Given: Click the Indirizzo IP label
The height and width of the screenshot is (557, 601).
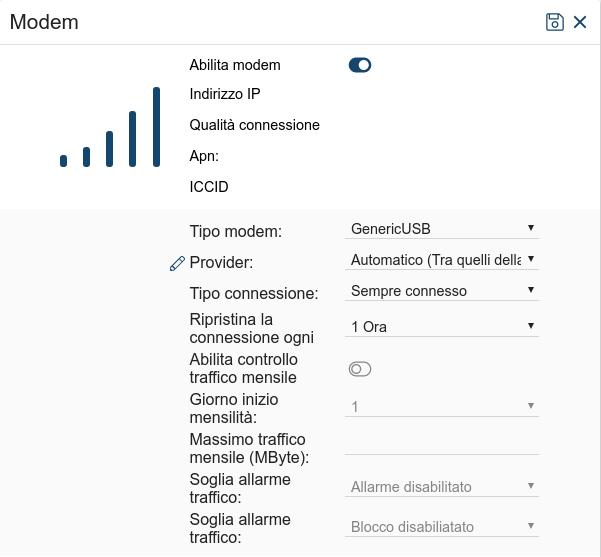Looking at the screenshot, I should tap(225, 94).
